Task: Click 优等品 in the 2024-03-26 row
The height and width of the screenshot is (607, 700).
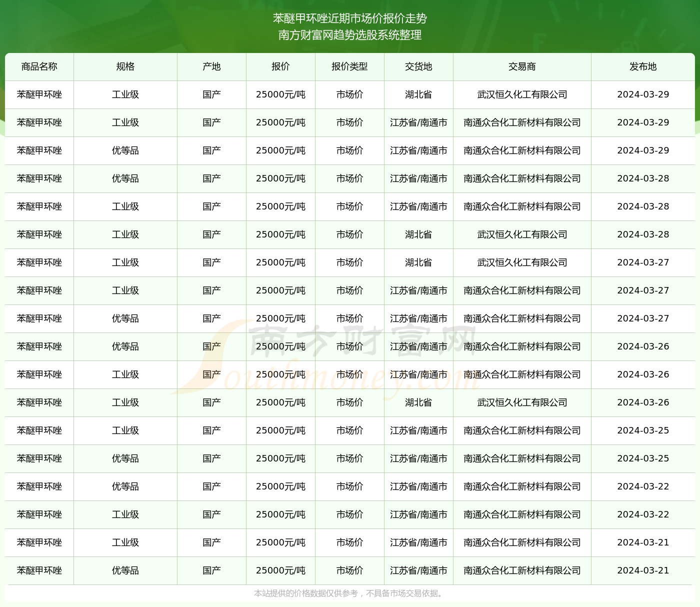Action: pyautogui.click(x=125, y=346)
